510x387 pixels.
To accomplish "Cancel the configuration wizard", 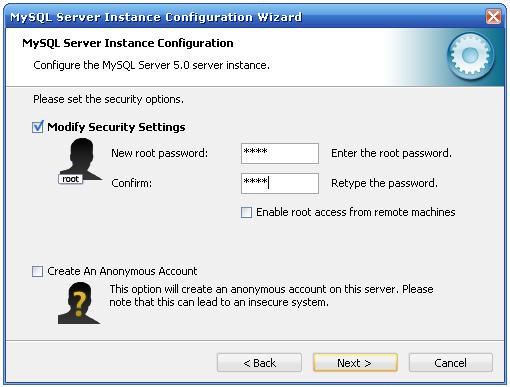I will [451, 363].
